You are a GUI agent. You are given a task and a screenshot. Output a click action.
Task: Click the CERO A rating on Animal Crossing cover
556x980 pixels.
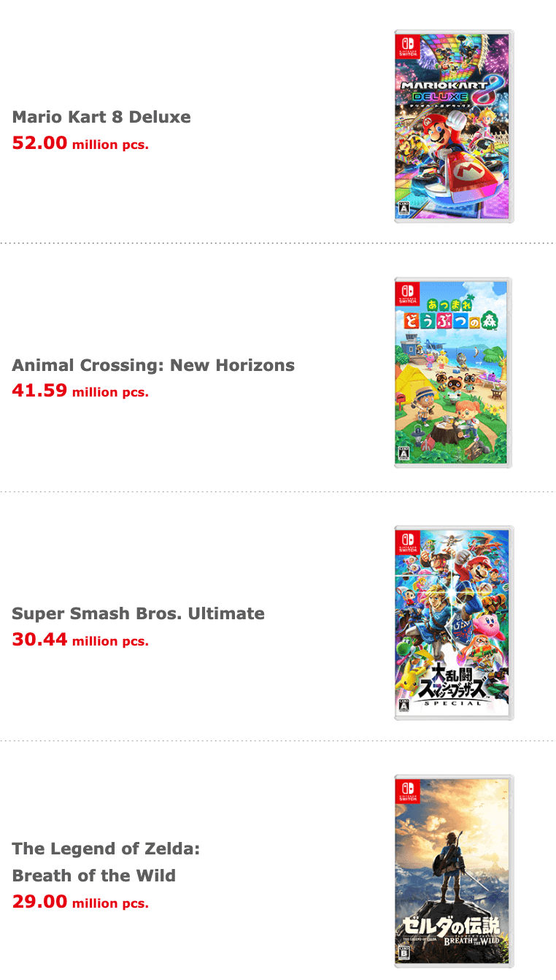click(401, 453)
